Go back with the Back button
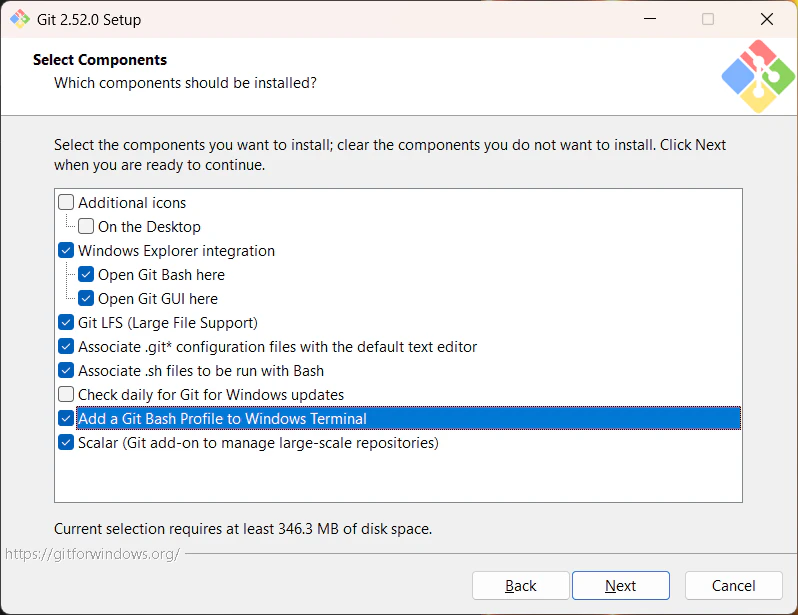The height and width of the screenshot is (615, 798). click(x=520, y=585)
